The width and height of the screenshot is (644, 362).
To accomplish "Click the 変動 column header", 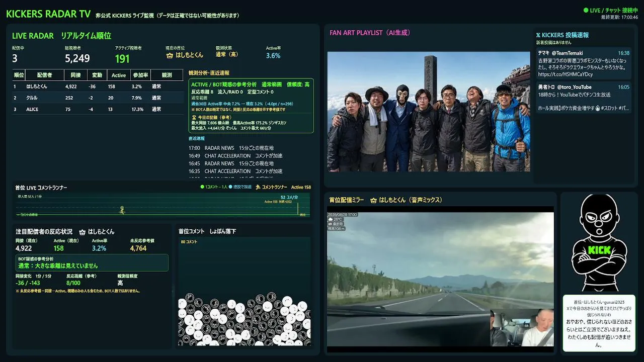I will 97,75.
